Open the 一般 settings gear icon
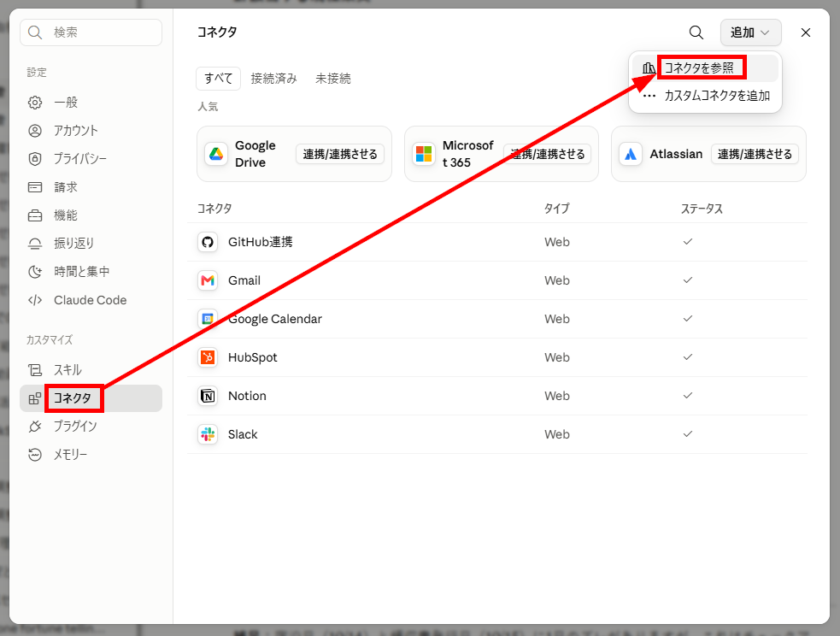This screenshot has height=636, width=840. (x=35, y=103)
